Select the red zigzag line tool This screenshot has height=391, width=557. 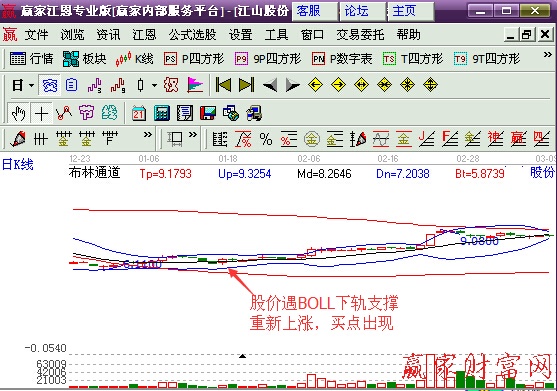pos(64,113)
